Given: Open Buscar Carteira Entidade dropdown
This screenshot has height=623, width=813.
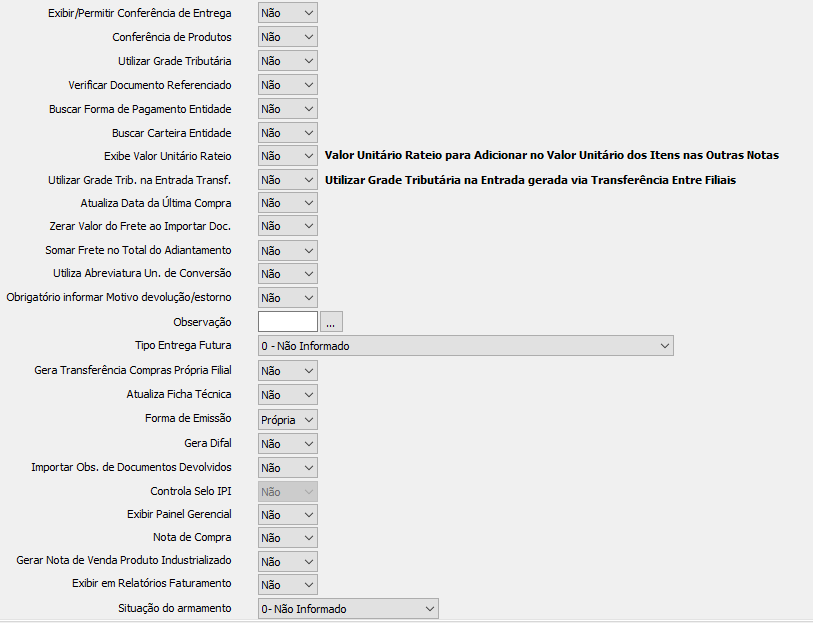Looking at the screenshot, I should [x=288, y=133].
